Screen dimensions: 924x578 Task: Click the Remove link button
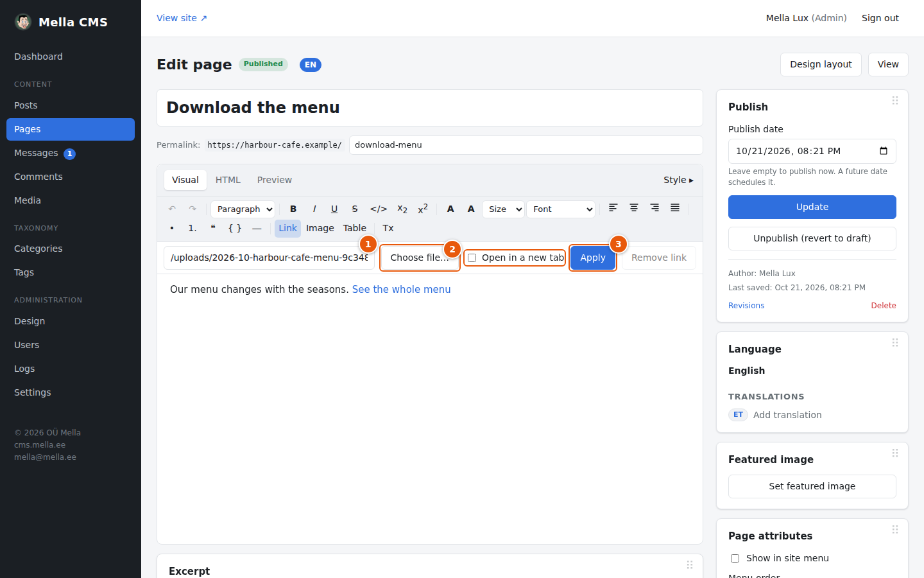point(659,258)
